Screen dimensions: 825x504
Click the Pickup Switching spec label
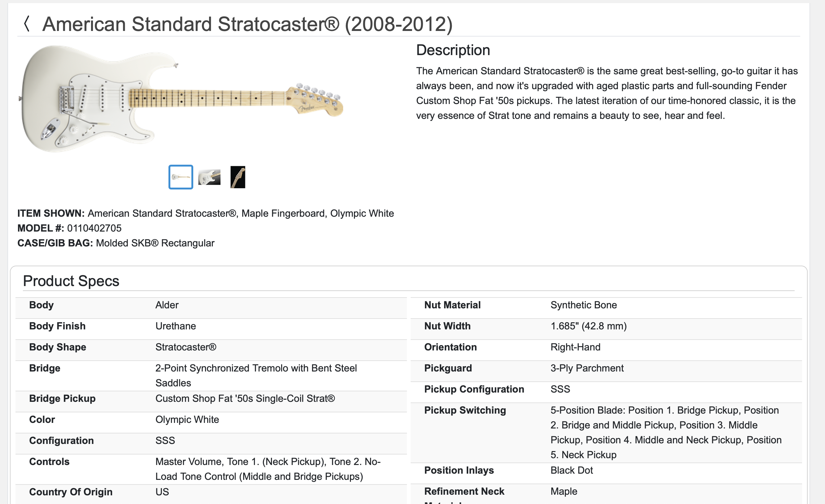[x=465, y=410]
